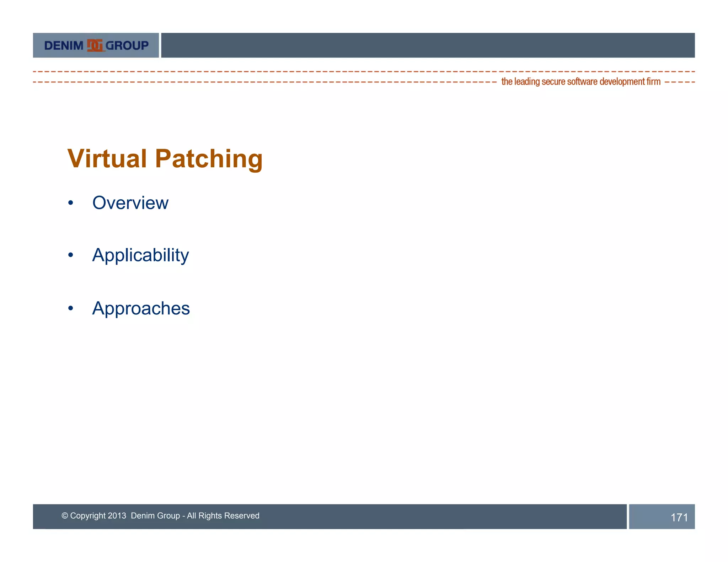Click the bullet dot before Overview

(x=71, y=203)
